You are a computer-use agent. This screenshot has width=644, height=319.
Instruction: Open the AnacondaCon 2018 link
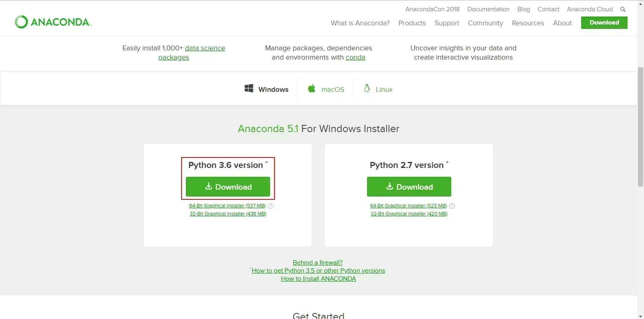tap(432, 9)
